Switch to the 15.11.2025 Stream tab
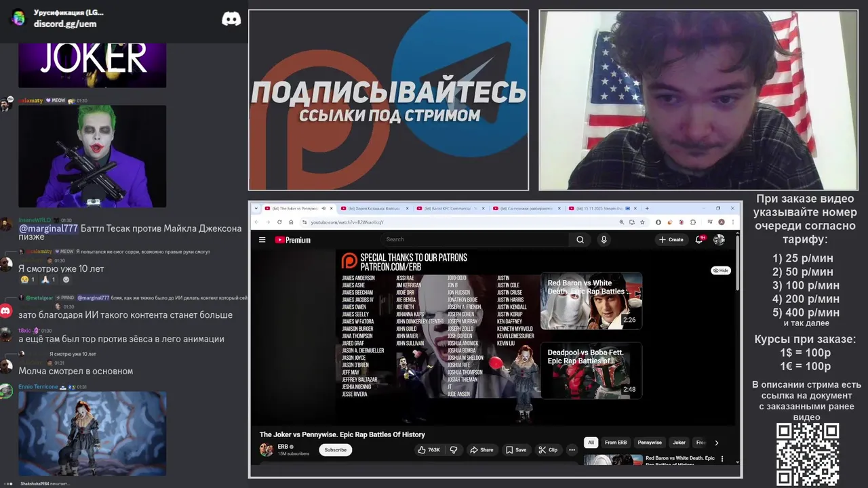 pyautogui.click(x=604, y=208)
